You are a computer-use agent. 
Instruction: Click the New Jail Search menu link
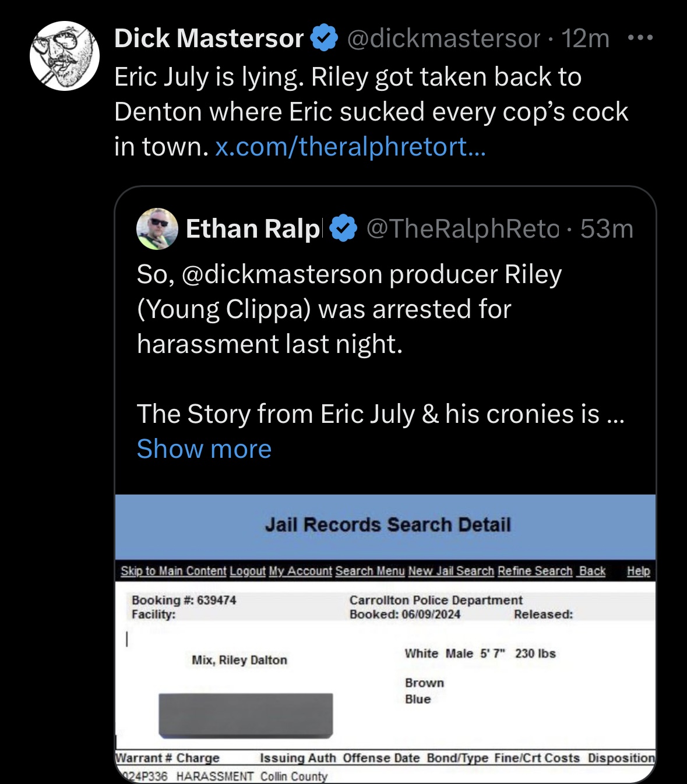[451, 571]
